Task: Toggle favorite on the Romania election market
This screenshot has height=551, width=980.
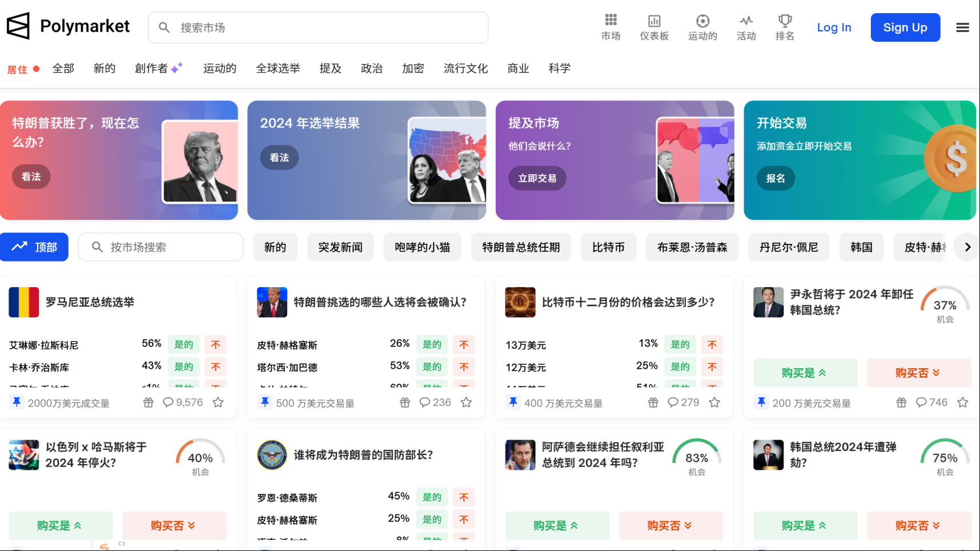Action: [x=218, y=402]
